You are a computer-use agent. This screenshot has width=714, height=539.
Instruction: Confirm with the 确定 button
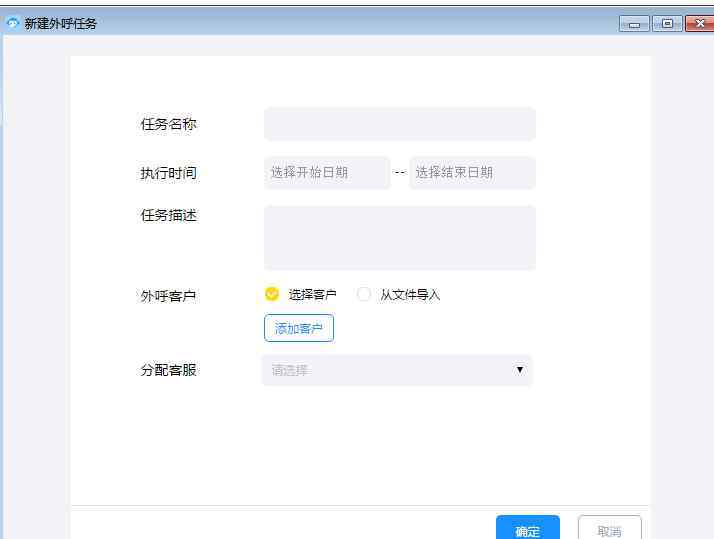528,529
